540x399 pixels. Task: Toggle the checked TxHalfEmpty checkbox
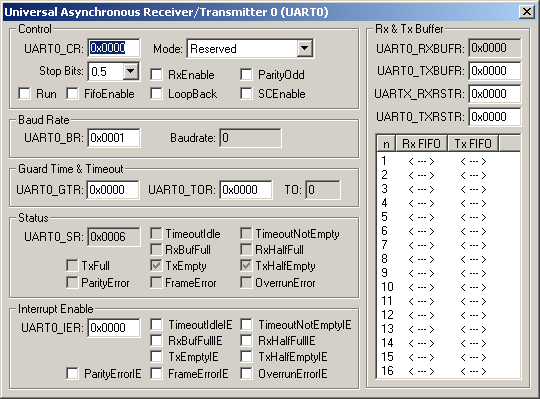(246, 265)
